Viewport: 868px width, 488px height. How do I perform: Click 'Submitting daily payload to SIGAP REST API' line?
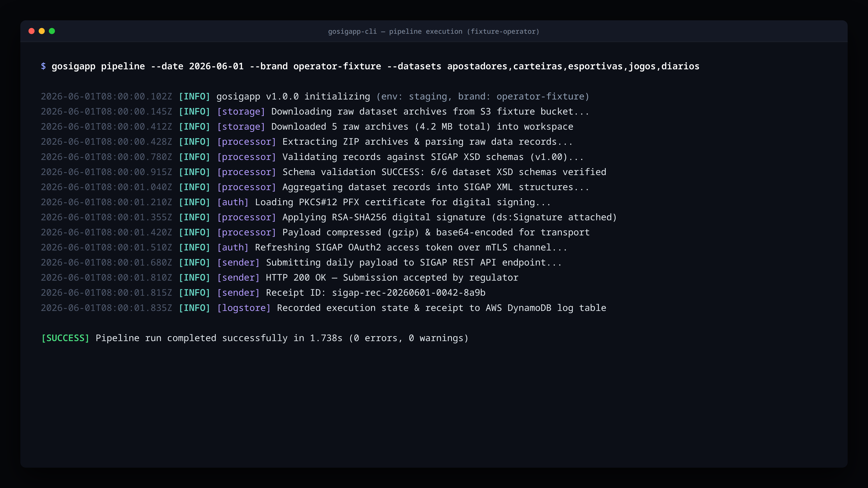(x=414, y=262)
